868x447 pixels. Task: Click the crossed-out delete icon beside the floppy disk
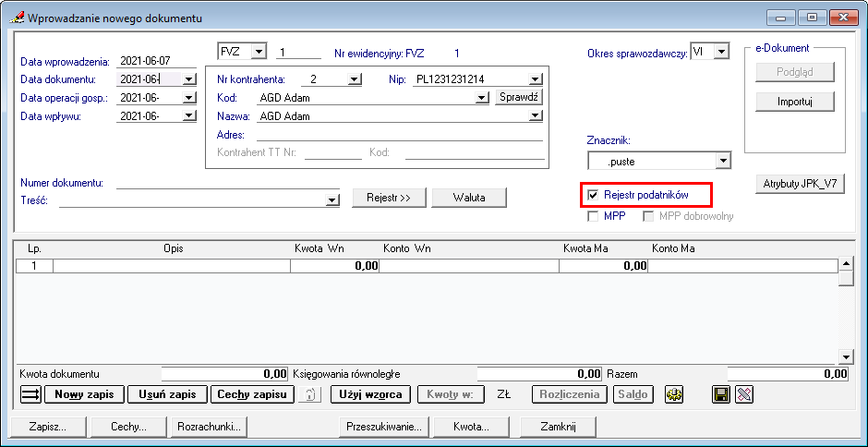click(744, 394)
